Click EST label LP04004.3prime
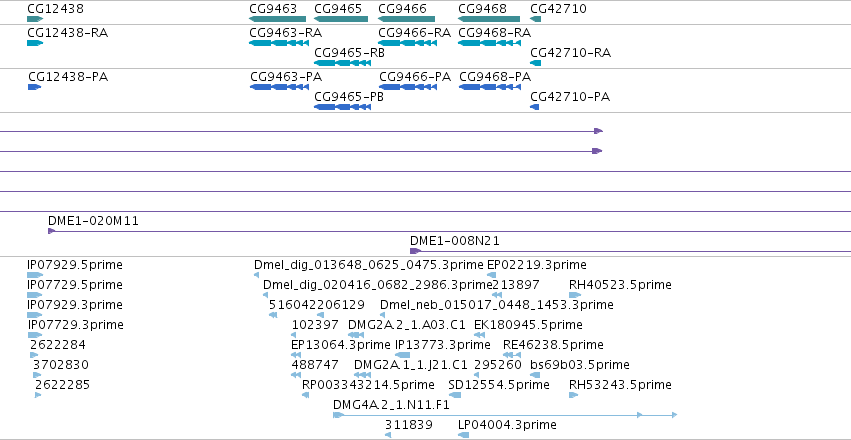This screenshot has width=851, height=440. coord(507,425)
